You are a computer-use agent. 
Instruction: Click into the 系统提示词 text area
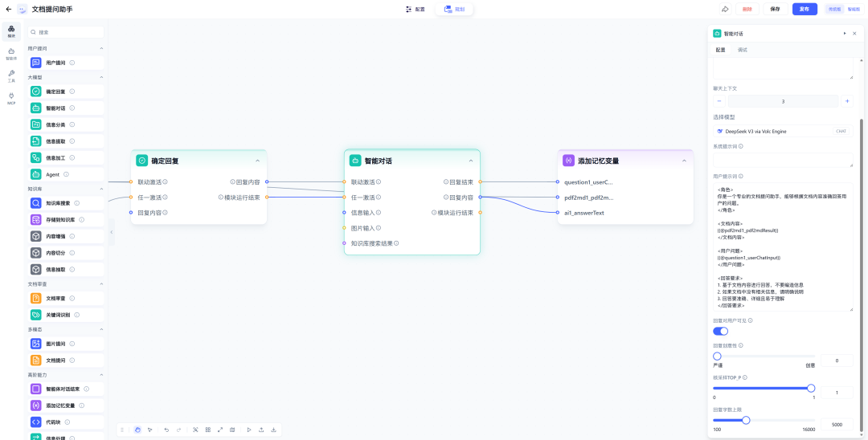pos(783,161)
